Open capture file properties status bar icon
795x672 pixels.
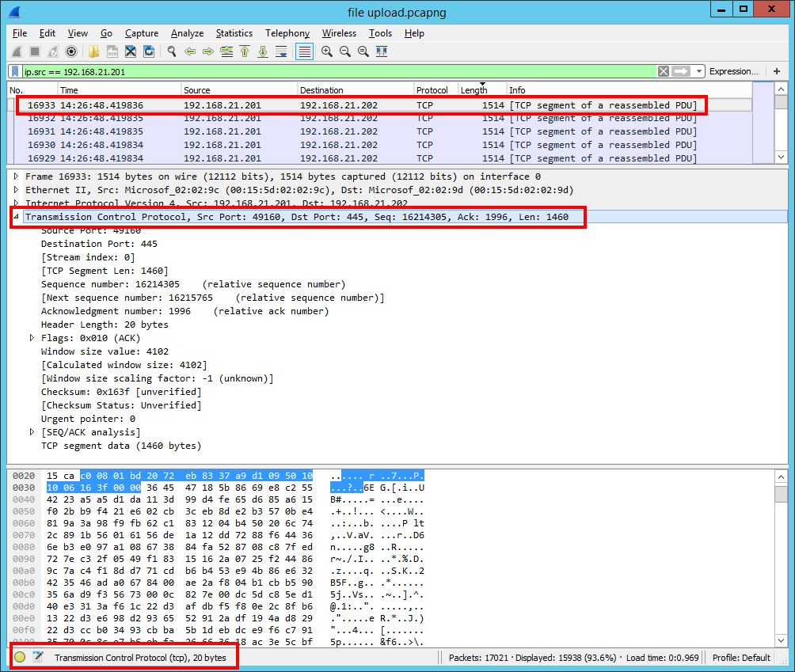coord(38,657)
